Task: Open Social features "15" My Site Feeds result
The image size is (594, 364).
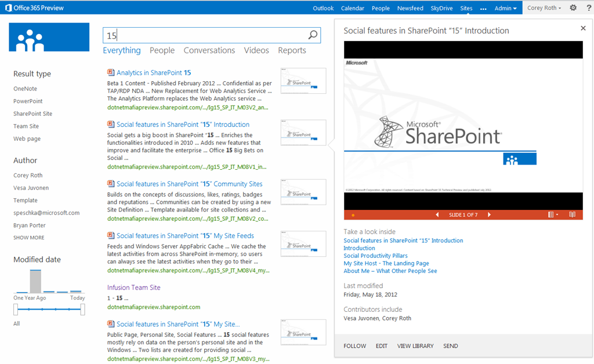Action: 185,235
